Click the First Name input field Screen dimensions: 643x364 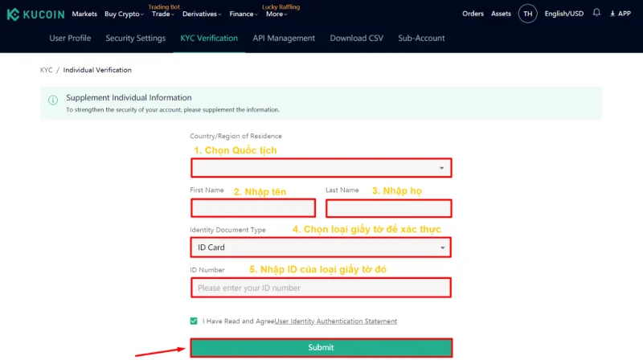tap(253, 208)
